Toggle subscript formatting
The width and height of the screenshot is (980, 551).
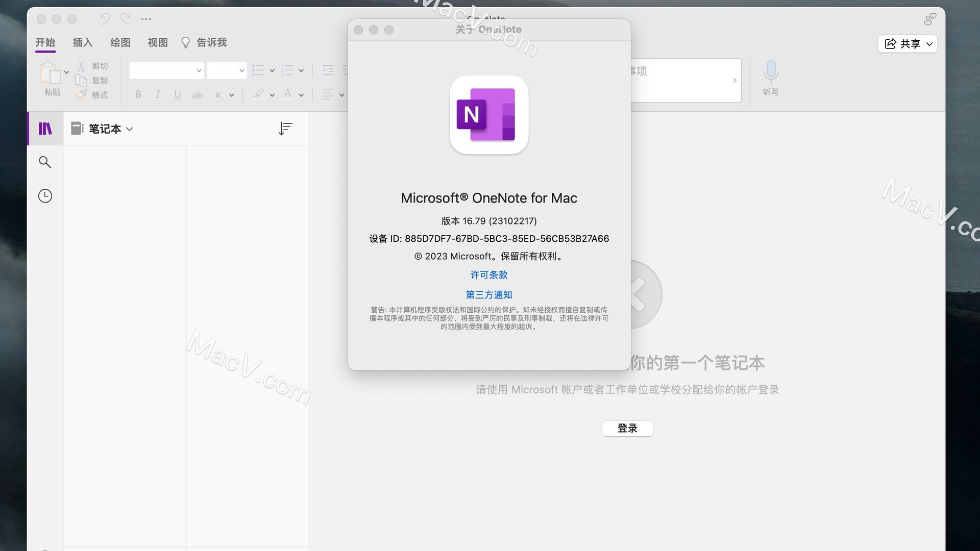point(218,95)
